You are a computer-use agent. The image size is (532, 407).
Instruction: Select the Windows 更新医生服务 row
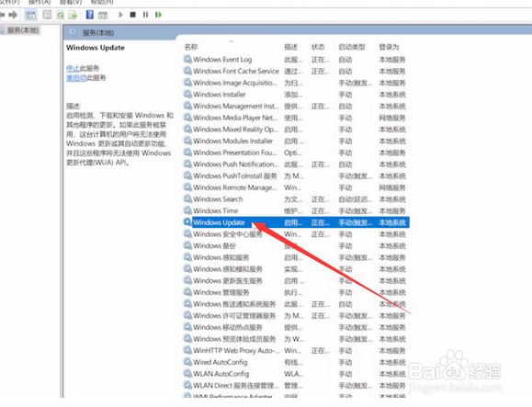tap(295, 281)
